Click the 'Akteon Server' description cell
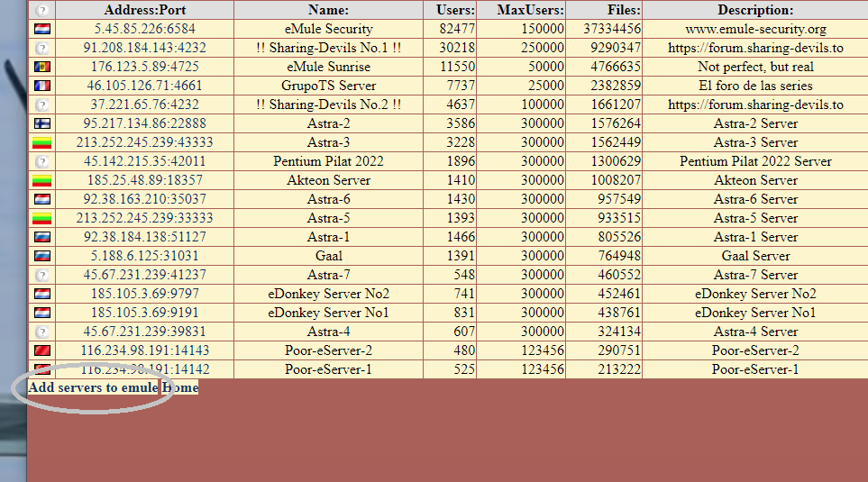 coord(755,180)
